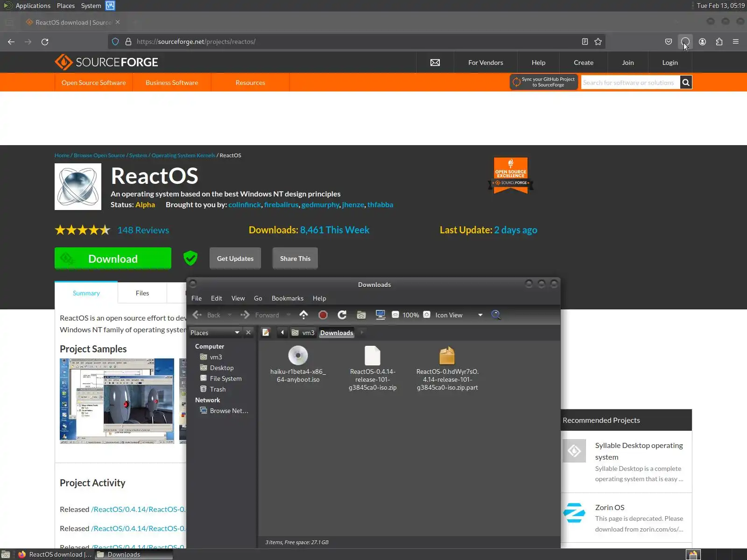The width and height of the screenshot is (747, 560).
Task: Open Firefox extensions panel
Action: point(719,42)
